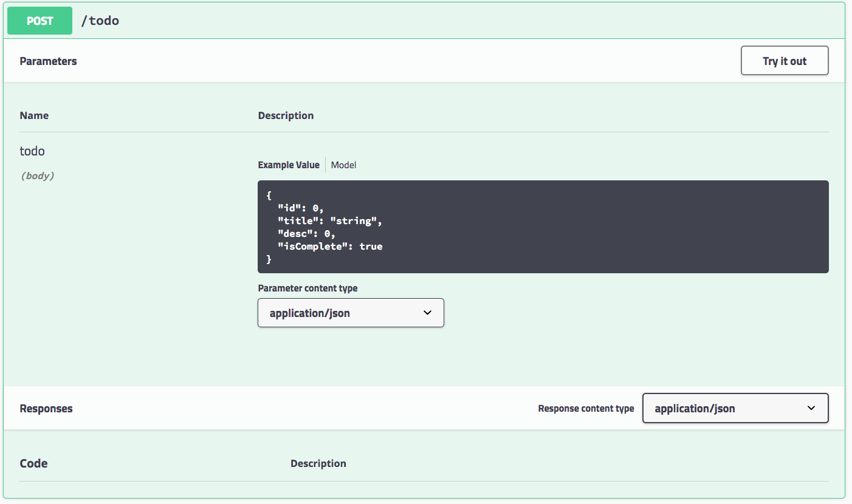Click the "title": "string" line in example

(330, 221)
